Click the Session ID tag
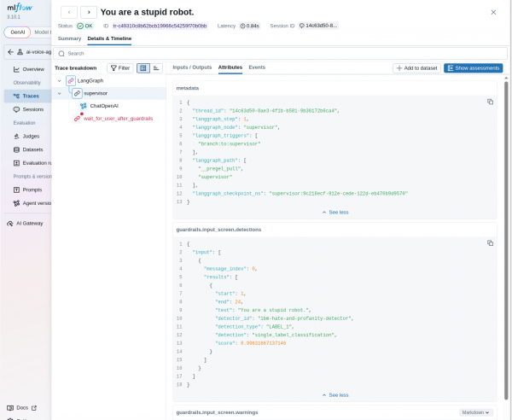 [318, 26]
